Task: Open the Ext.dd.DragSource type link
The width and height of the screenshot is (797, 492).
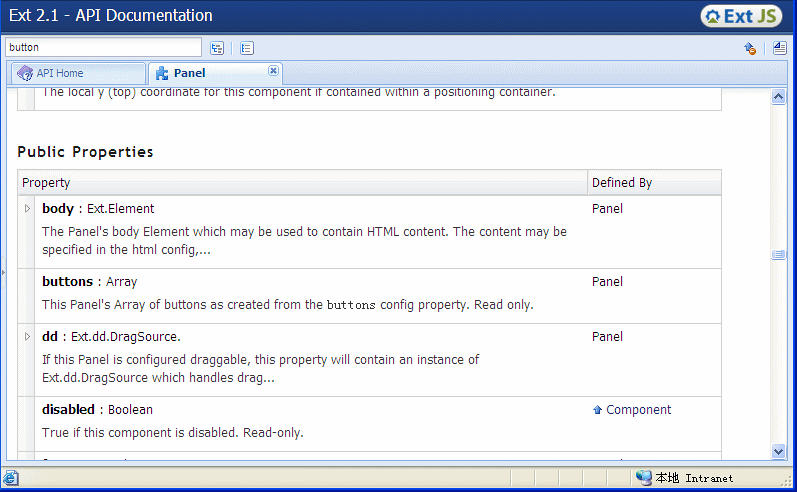Action: coord(126,337)
